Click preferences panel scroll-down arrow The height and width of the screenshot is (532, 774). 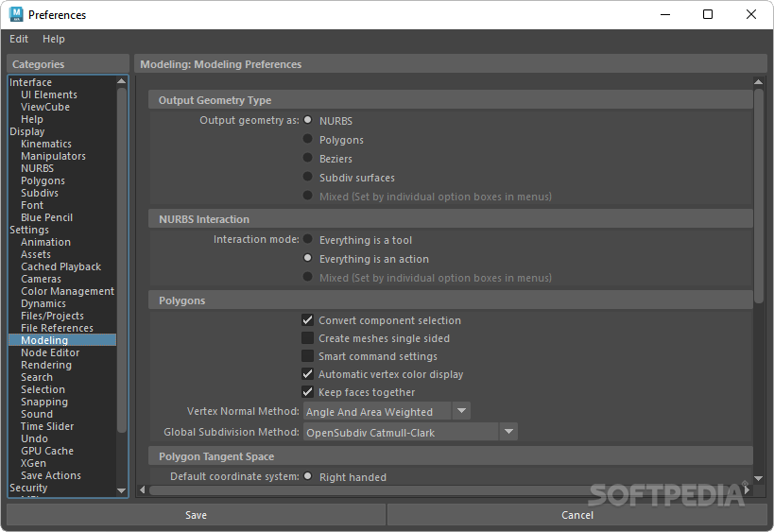758,478
